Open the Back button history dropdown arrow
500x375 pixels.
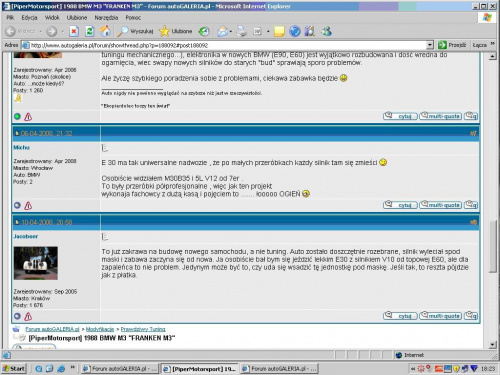pyautogui.click(x=41, y=32)
